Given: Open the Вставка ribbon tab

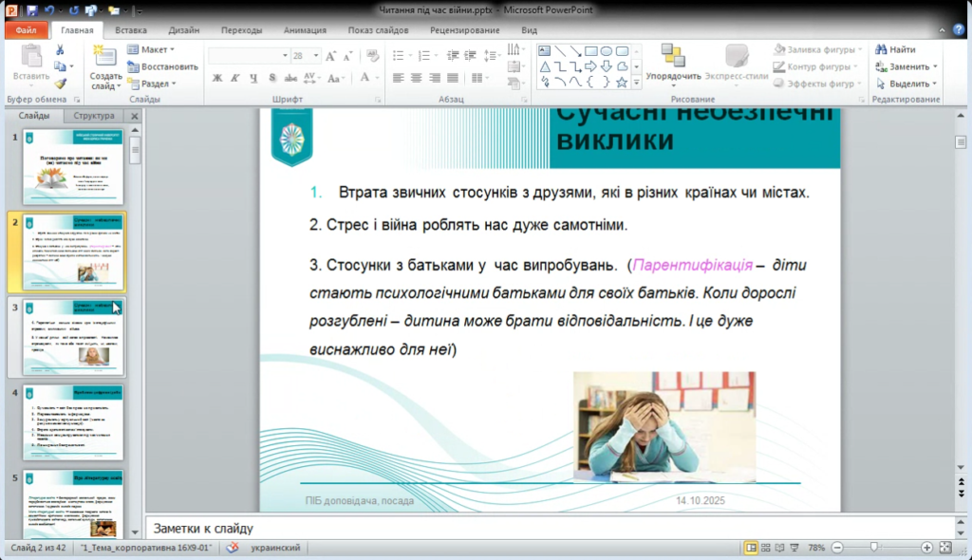Looking at the screenshot, I should 131,30.
